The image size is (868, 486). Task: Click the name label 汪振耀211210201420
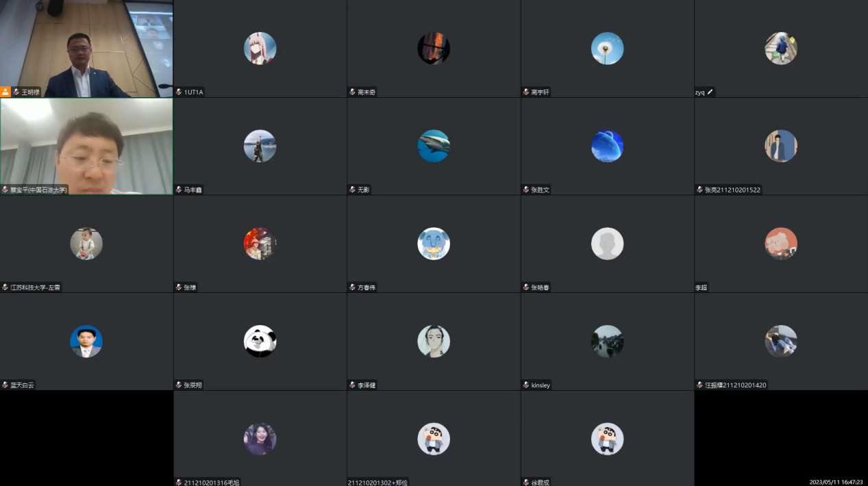[x=736, y=385]
